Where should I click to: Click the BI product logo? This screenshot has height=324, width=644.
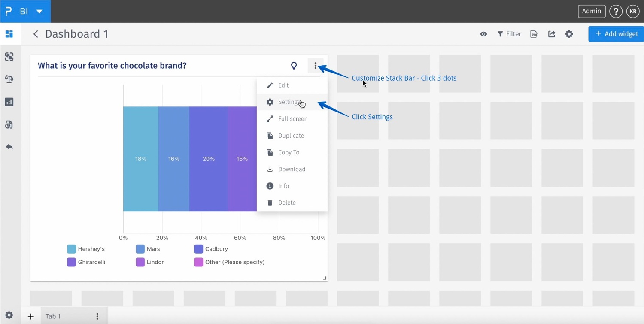[x=9, y=11]
